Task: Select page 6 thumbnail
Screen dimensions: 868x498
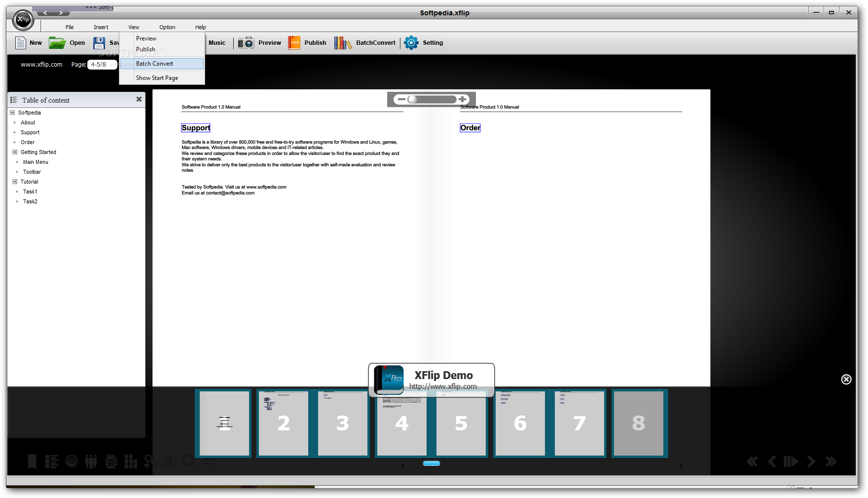Action: coord(520,423)
